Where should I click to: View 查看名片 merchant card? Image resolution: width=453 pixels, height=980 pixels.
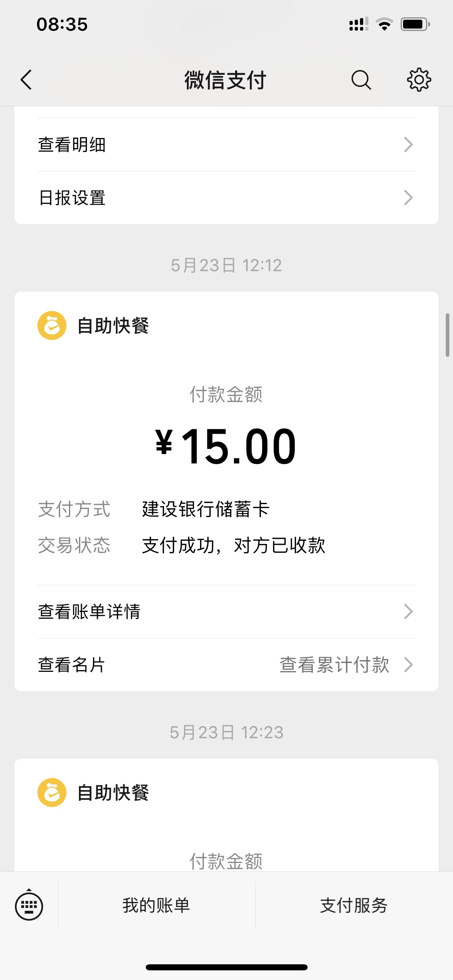click(x=72, y=665)
